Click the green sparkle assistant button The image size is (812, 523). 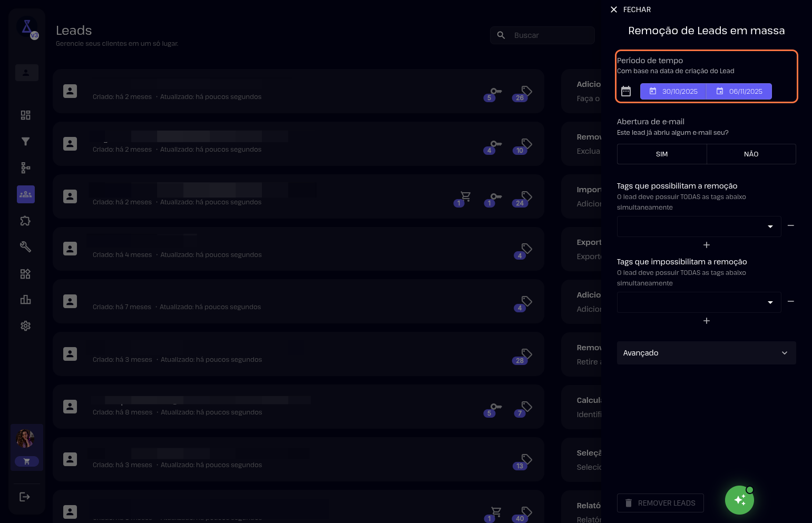[x=739, y=500]
